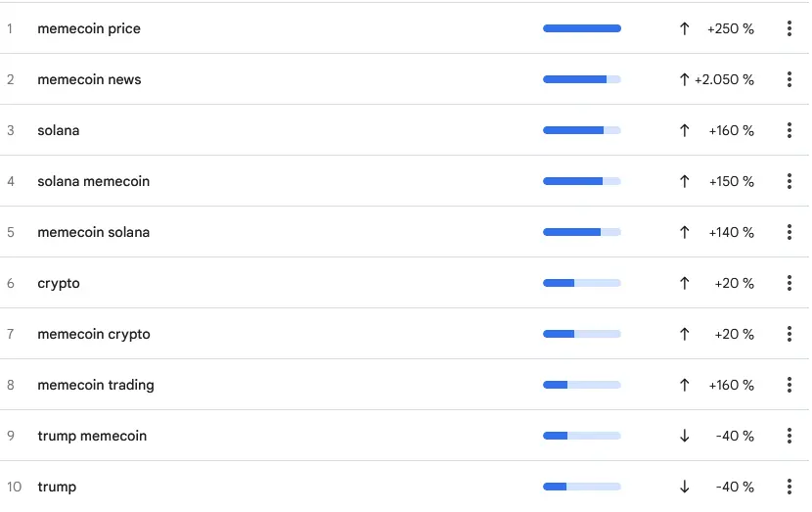Open the memecoin news related query
Screen dimensions: 812x512
(x=89, y=79)
